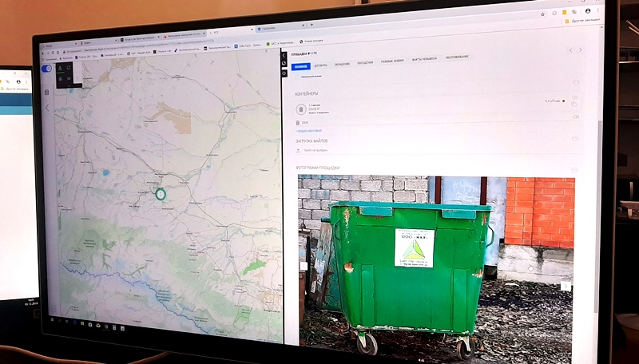Collapse the side panel with the black arrow
Viewport: 639px width, 364px height.
[284, 56]
